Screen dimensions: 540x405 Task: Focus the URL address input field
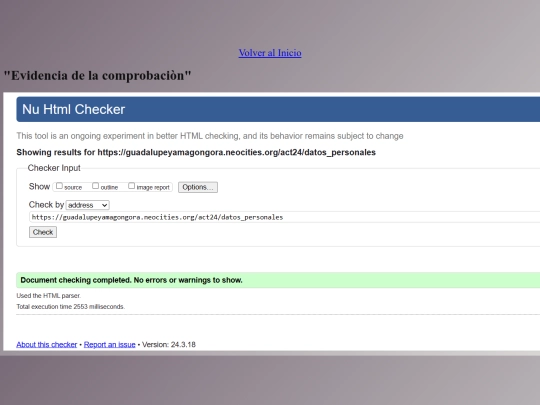pyautogui.click(x=284, y=217)
